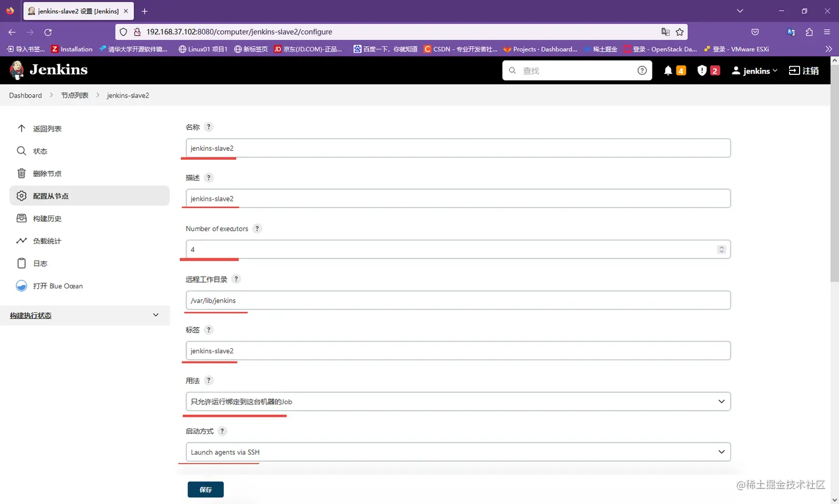Click the Jenkins 查找 search box
Image resolution: width=839 pixels, height=504 pixels.
577,70
